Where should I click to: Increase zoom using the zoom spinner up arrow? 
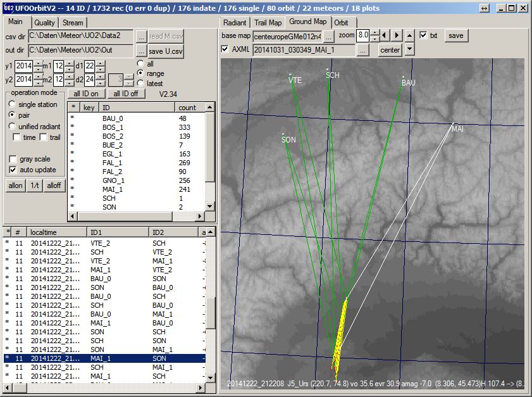tap(374, 32)
